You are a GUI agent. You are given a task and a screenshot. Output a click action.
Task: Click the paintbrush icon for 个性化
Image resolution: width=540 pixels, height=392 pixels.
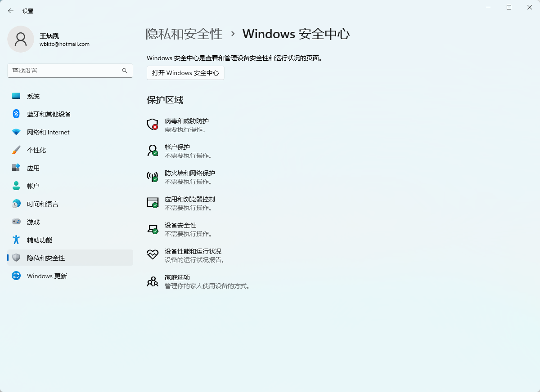16,150
